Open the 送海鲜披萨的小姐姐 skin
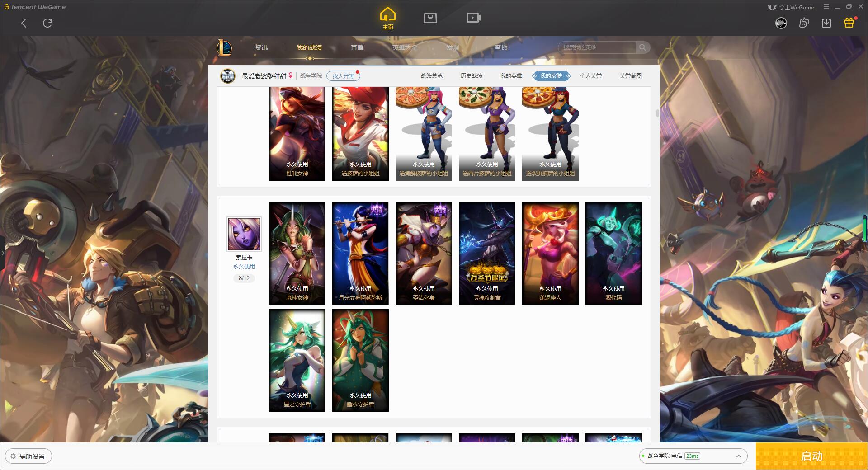This screenshot has height=470, width=868. (424, 134)
